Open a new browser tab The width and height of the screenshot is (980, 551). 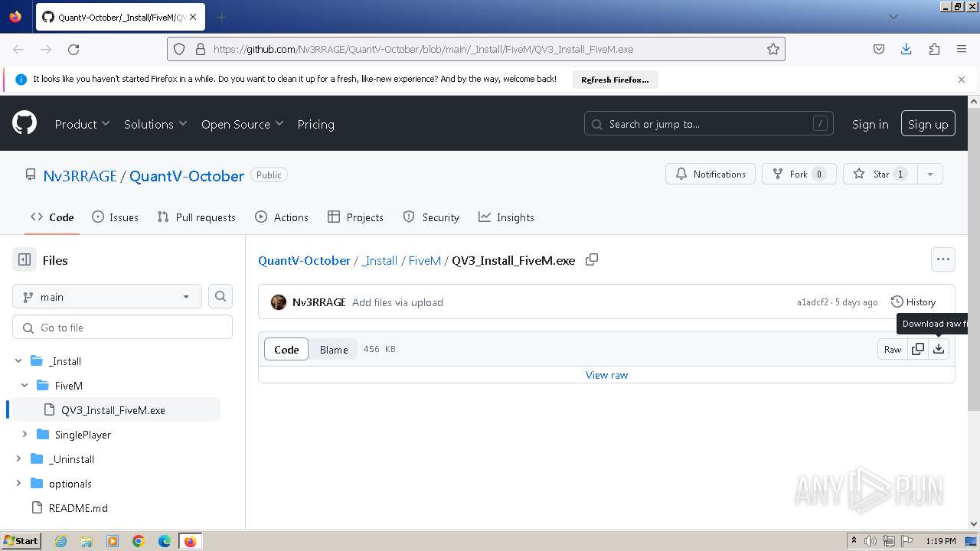click(221, 17)
